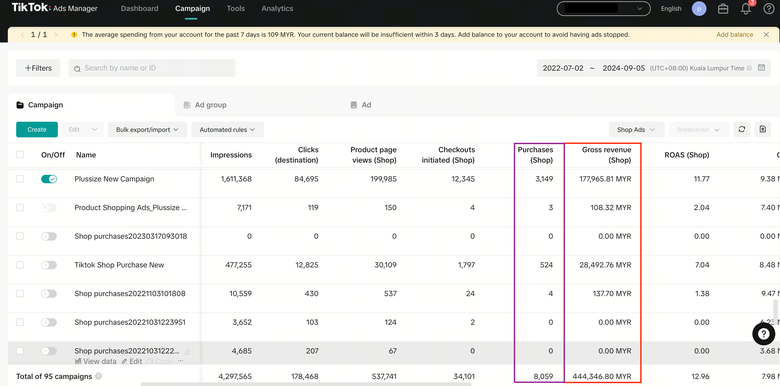Open the English language selector
The height and width of the screenshot is (386, 780).
pos(671,8)
